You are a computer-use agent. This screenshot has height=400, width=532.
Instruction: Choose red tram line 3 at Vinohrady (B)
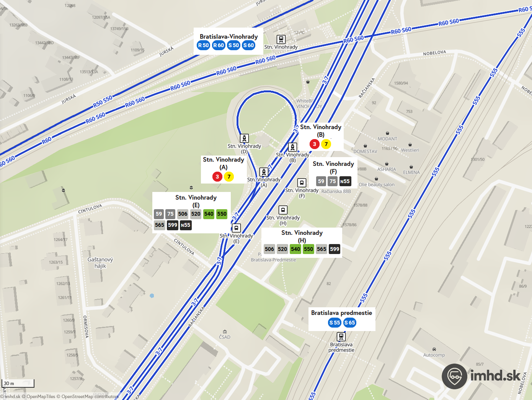point(315,144)
